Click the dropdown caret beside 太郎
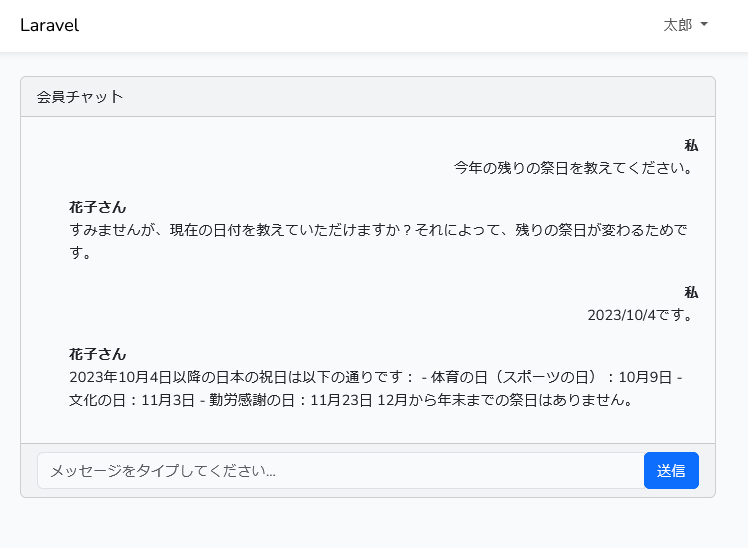The image size is (748, 548). point(704,24)
